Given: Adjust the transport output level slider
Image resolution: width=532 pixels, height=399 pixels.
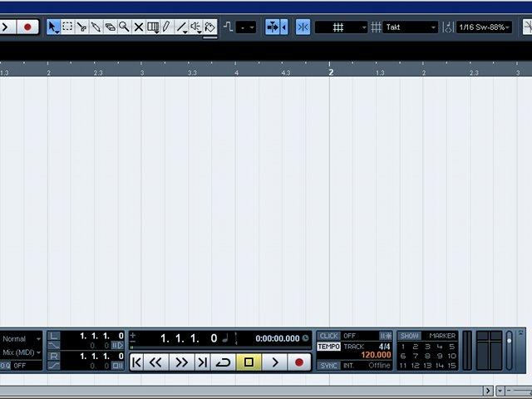Looking at the screenshot, I should coord(509,351).
